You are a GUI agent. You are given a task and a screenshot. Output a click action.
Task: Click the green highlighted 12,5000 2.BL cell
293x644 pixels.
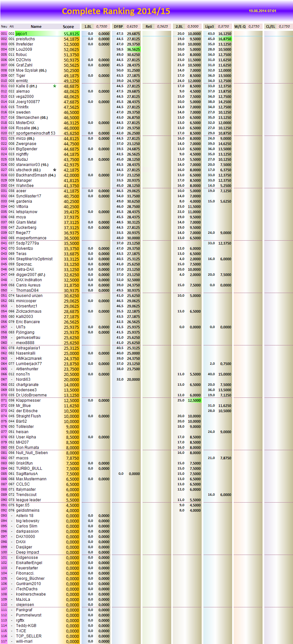194,400
